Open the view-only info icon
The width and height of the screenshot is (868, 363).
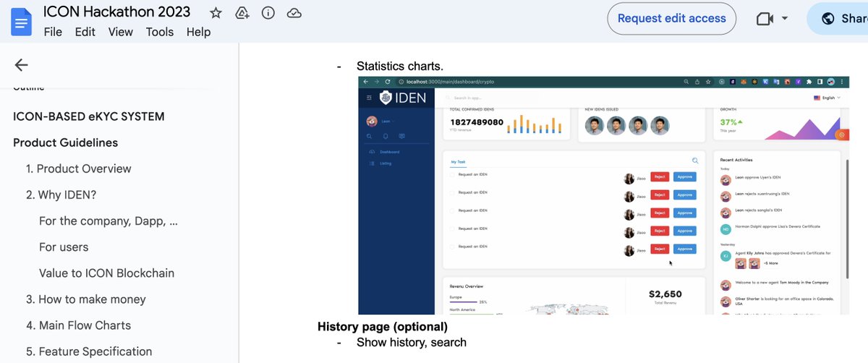coord(268,13)
